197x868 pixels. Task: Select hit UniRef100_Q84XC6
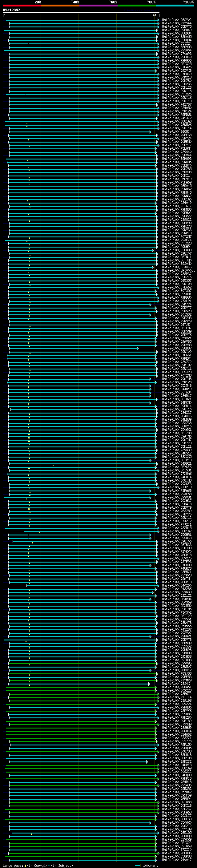pos(176,417)
